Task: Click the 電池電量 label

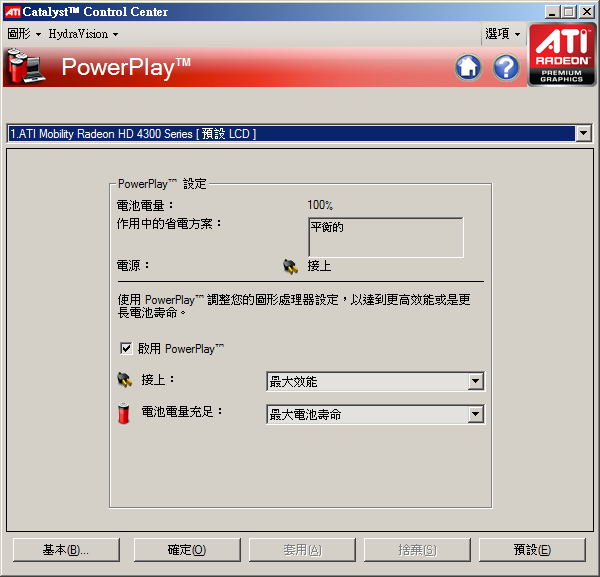Action: click(145, 205)
